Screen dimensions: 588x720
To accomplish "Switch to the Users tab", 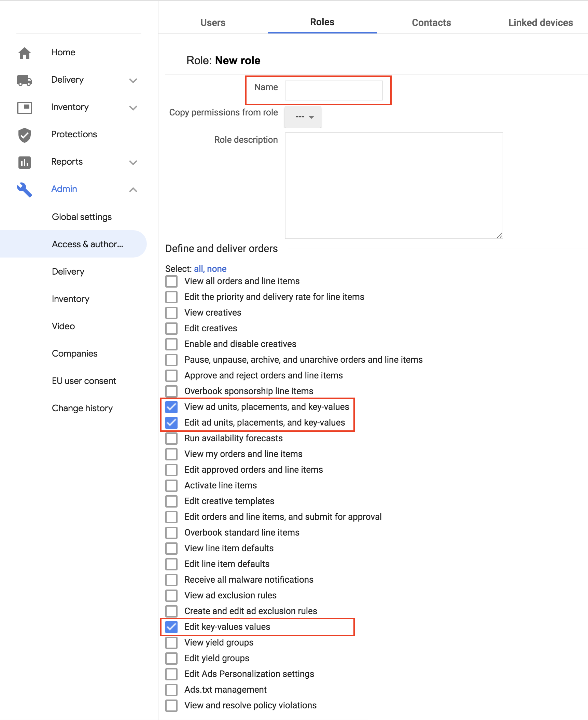I will click(x=213, y=23).
